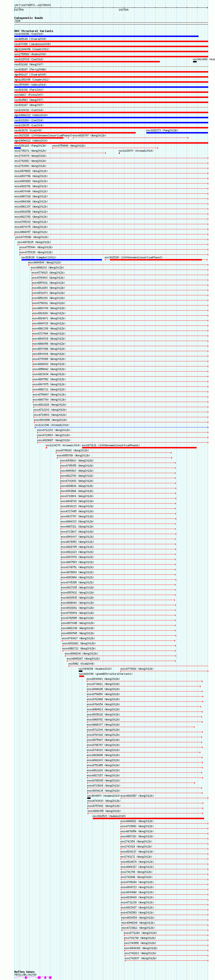Open variant dgv11644n54 (Cooper2011)
This screenshot has height=980, width=215.
[32, 49]
